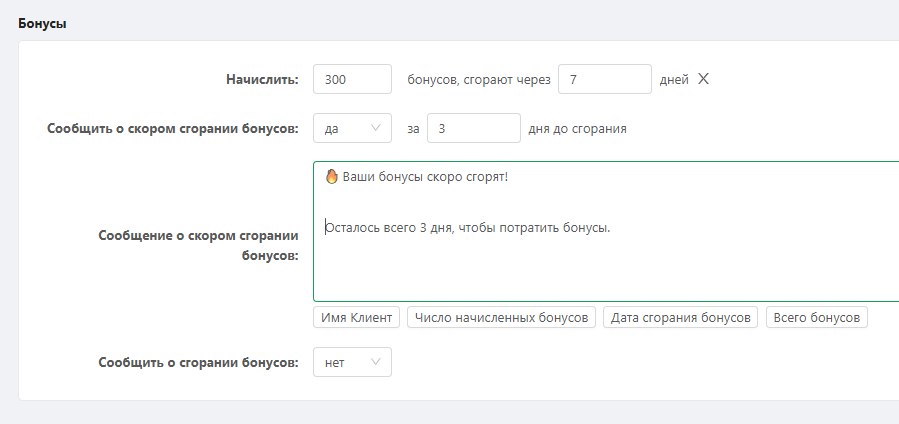This screenshot has width=899, height=424.
Task: Click inside the expiry warning message textarea
Action: pyautogui.click(x=606, y=231)
